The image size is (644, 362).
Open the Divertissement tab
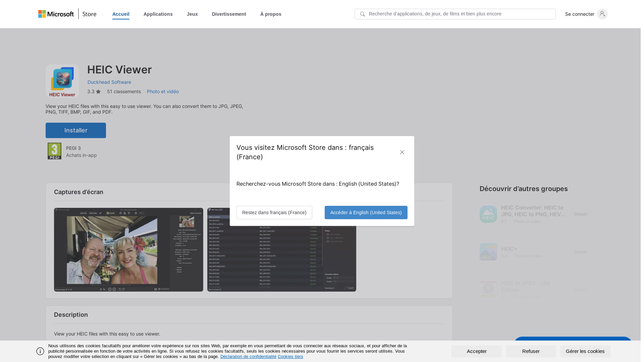[x=229, y=14]
